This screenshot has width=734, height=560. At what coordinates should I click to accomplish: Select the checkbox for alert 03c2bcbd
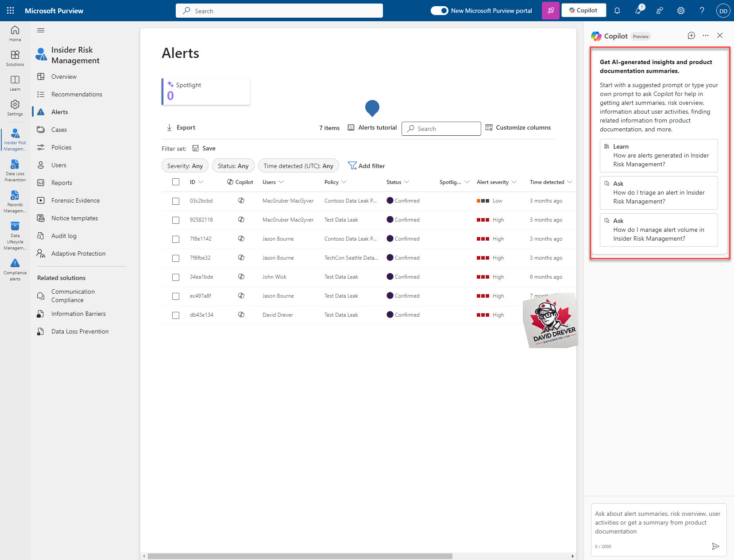176,201
